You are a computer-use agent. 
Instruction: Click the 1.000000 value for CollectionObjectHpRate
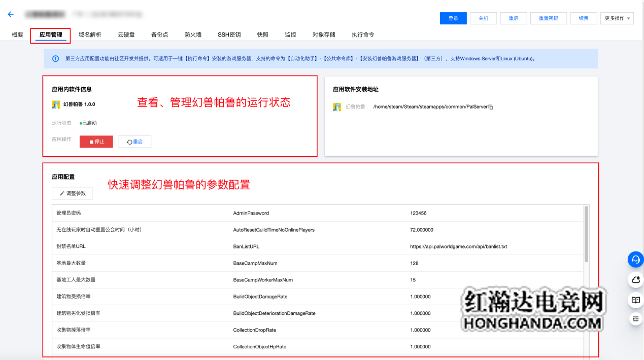coord(420,347)
